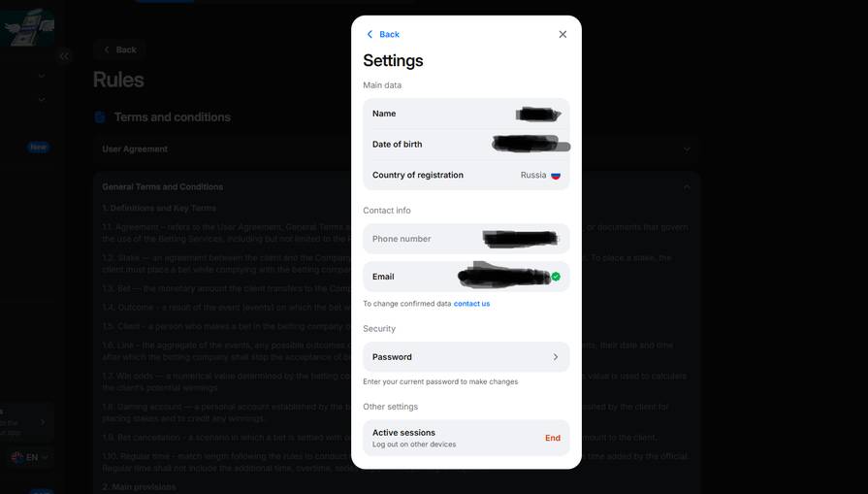Click the Country of registration row
Screen dimensions: 868x494
(466, 175)
